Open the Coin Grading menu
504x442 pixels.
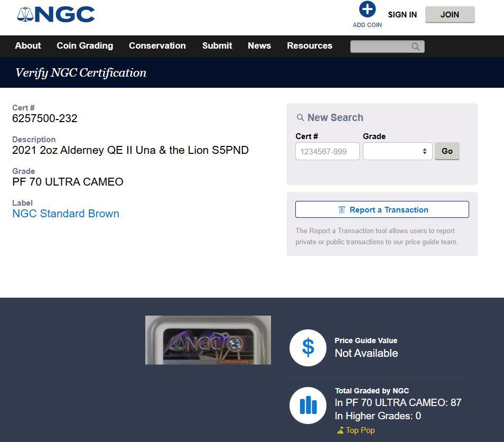tap(85, 45)
